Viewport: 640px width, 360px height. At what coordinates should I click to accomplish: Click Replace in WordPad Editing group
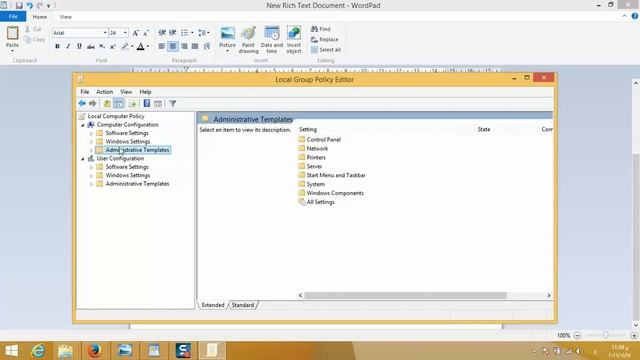coord(324,39)
